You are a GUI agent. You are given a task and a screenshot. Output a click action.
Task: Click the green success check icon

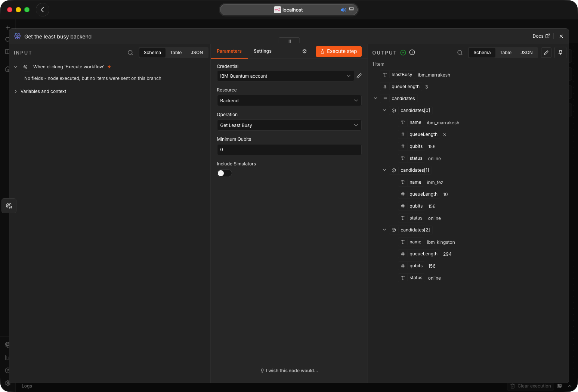[x=403, y=53]
